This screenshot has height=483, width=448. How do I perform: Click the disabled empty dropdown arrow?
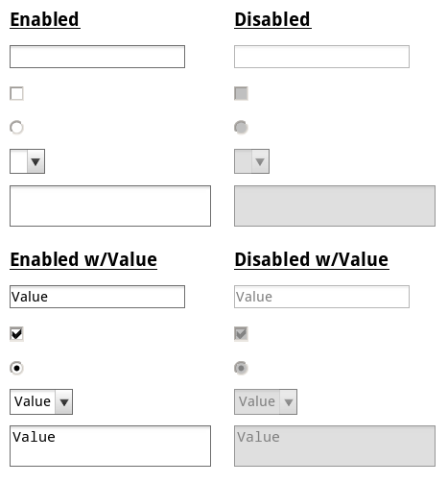(260, 161)
